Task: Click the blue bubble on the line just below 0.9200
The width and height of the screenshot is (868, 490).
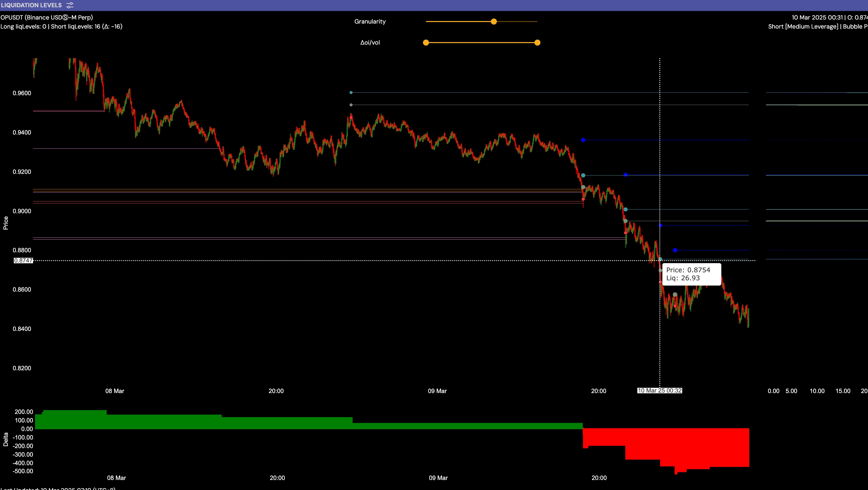Action: [x=625, y=175]
